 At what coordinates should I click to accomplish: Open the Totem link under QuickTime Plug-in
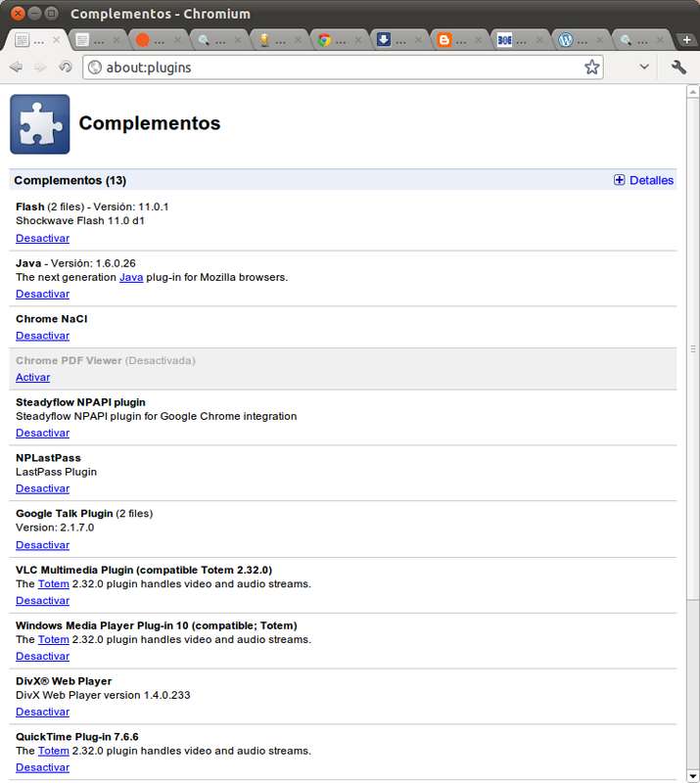54,751
